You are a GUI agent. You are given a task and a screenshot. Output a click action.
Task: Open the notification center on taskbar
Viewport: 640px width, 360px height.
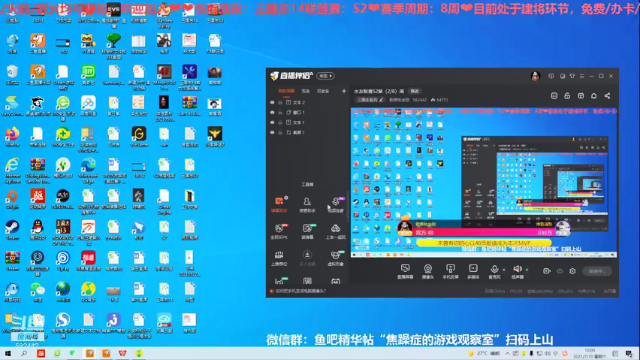[630, 353]
